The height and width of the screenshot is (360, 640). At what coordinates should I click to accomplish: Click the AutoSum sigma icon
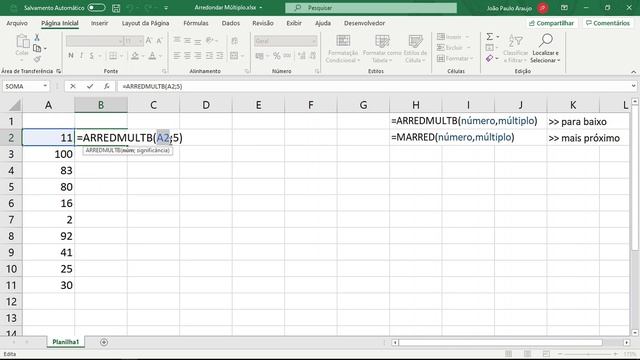click(489, 37)
